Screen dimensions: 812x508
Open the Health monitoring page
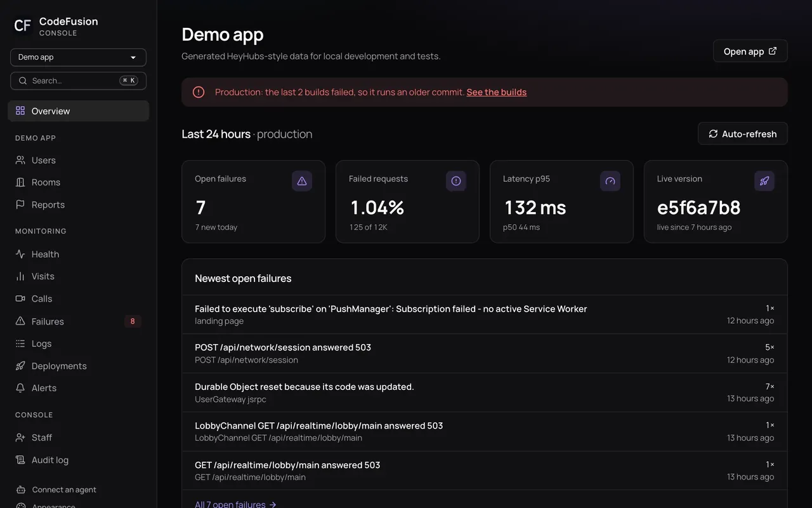click(x=78, y=254)
